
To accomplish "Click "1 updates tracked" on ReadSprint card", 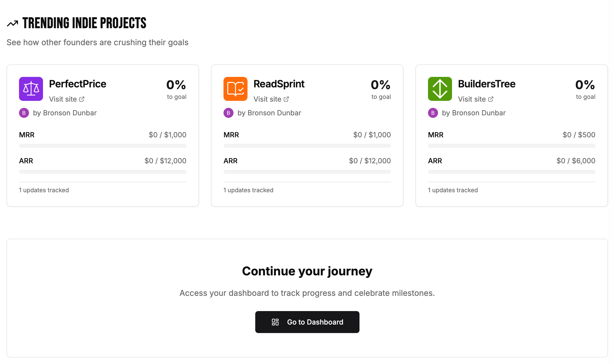I will [x=248, y=190].
